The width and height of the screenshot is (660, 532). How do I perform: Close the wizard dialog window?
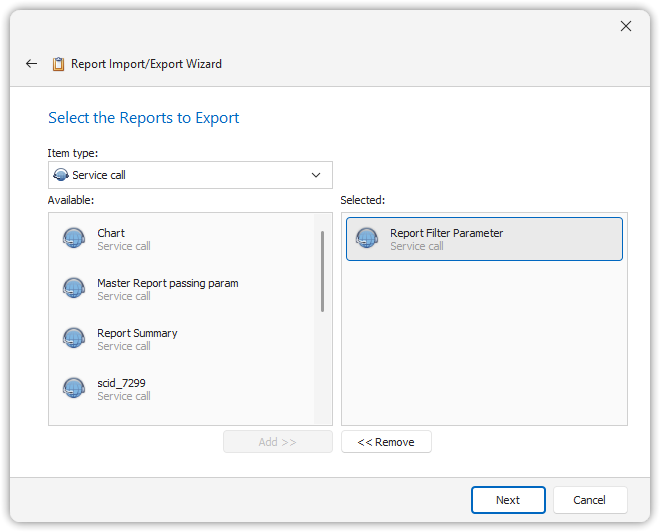coord(626,26)
